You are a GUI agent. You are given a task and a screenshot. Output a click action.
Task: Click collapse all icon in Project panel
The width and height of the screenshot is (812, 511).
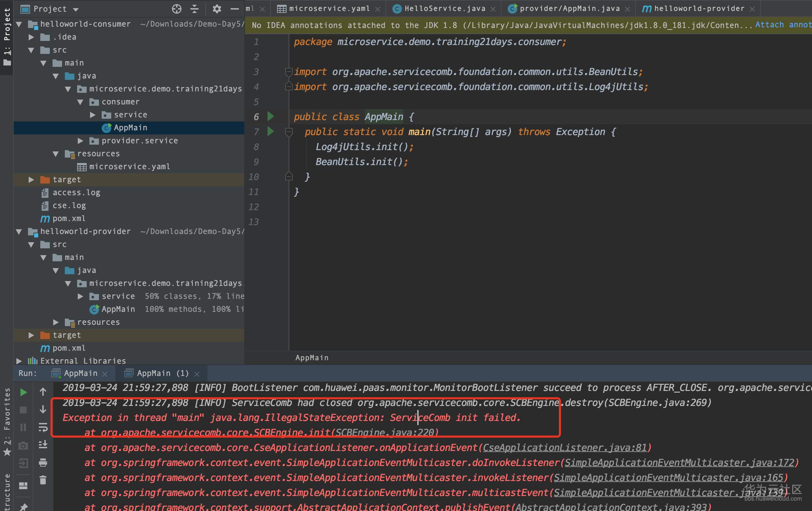coord(194,9)
